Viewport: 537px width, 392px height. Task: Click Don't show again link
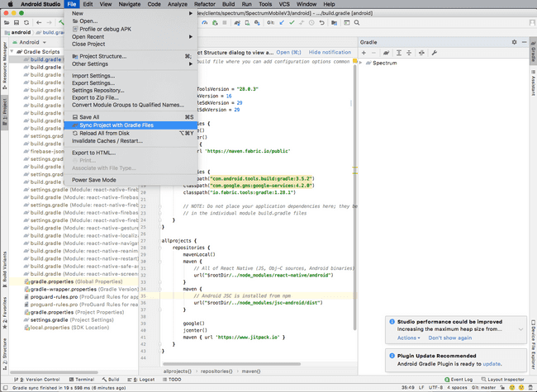(449, 338)
